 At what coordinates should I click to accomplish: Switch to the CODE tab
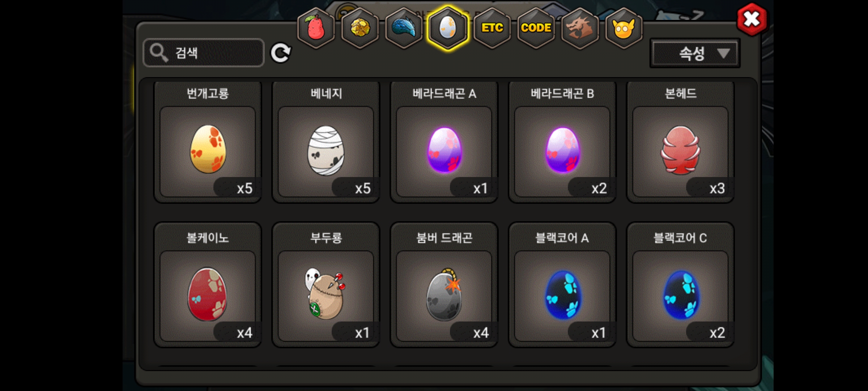click(x=536, y=28)
